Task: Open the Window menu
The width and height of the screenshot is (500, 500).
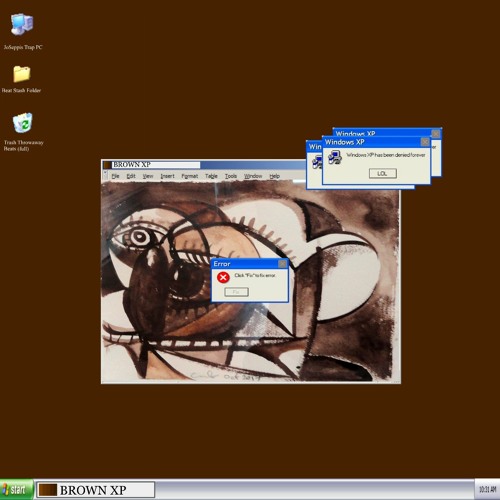Action: pyautogui.click(x=253, y=176)
